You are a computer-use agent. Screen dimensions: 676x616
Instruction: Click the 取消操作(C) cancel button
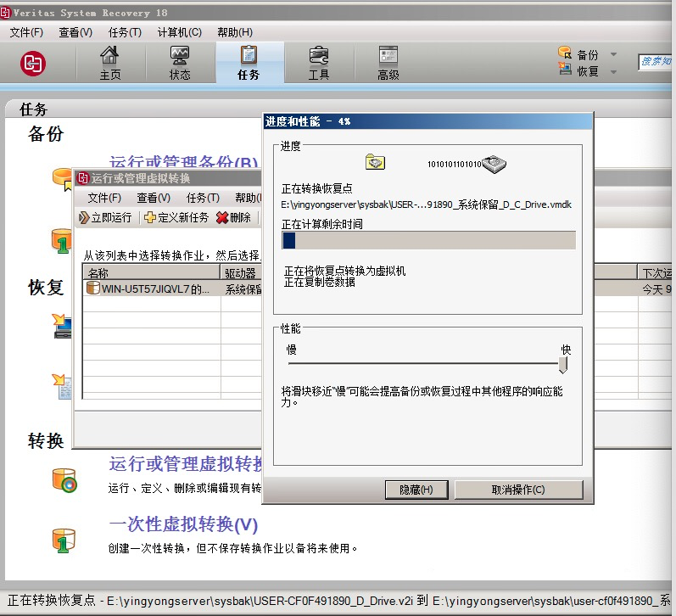(x=518, y=490)
